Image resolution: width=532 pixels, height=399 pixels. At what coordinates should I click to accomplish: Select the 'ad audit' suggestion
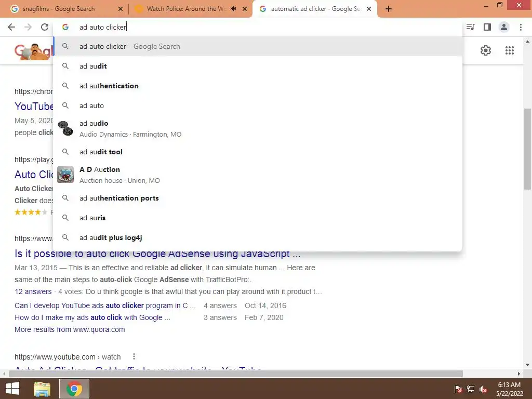point(258,66)
